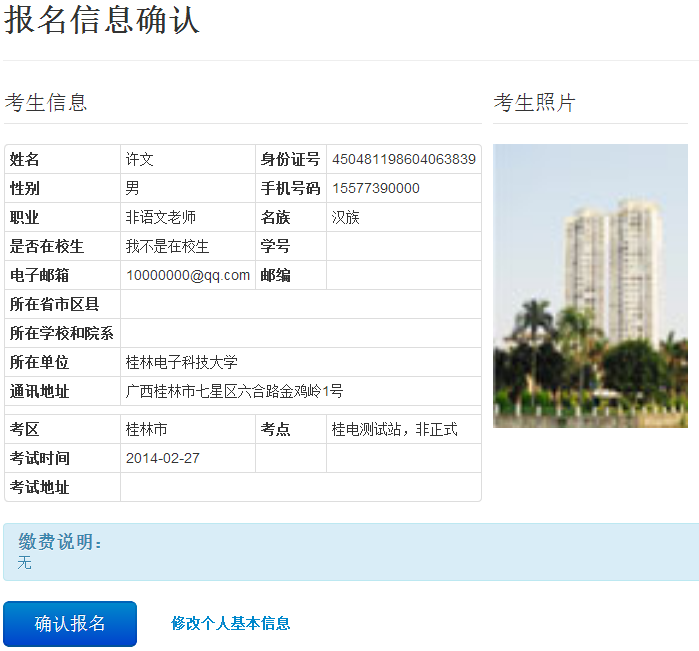Click the 确认报名 button

tap(70, 624)
